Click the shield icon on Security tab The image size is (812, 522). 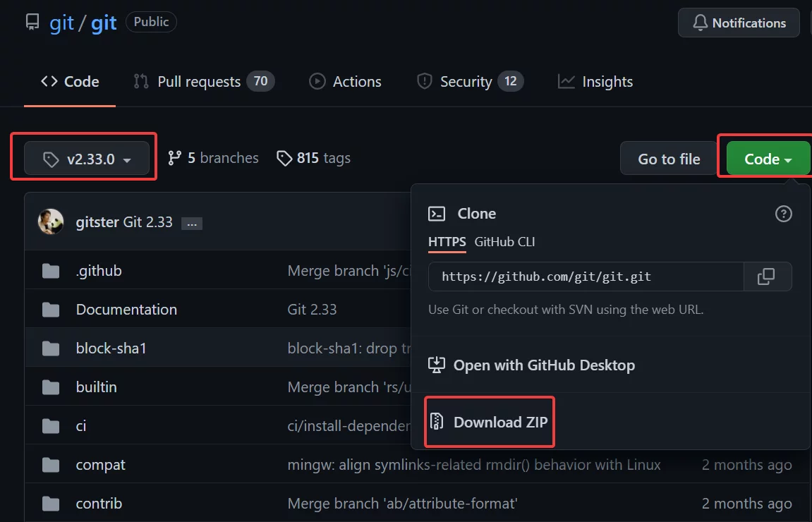tap(425, 81)
